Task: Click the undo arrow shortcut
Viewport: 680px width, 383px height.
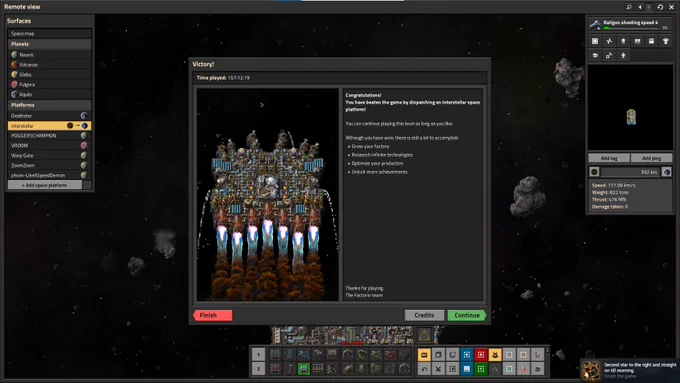Action: pos(424,369)
